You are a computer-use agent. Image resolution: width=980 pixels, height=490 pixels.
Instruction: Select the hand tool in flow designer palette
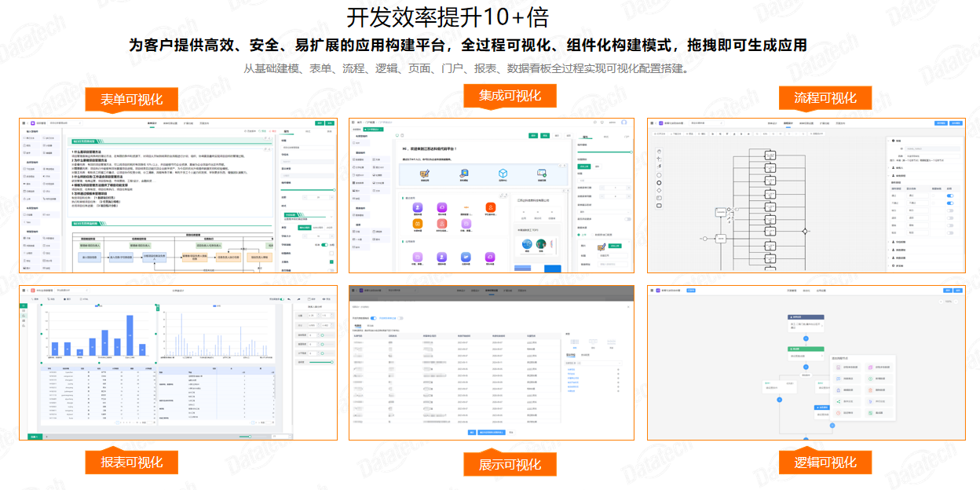(659, 150)
